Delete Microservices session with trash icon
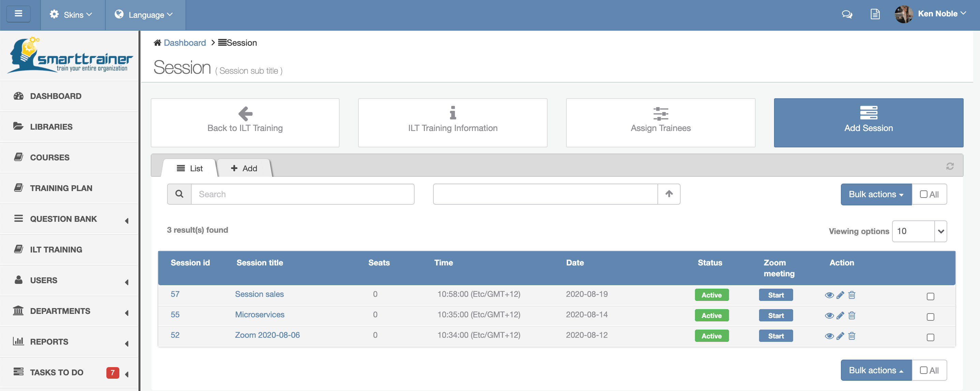980x391 pixels. coord(852,316)
